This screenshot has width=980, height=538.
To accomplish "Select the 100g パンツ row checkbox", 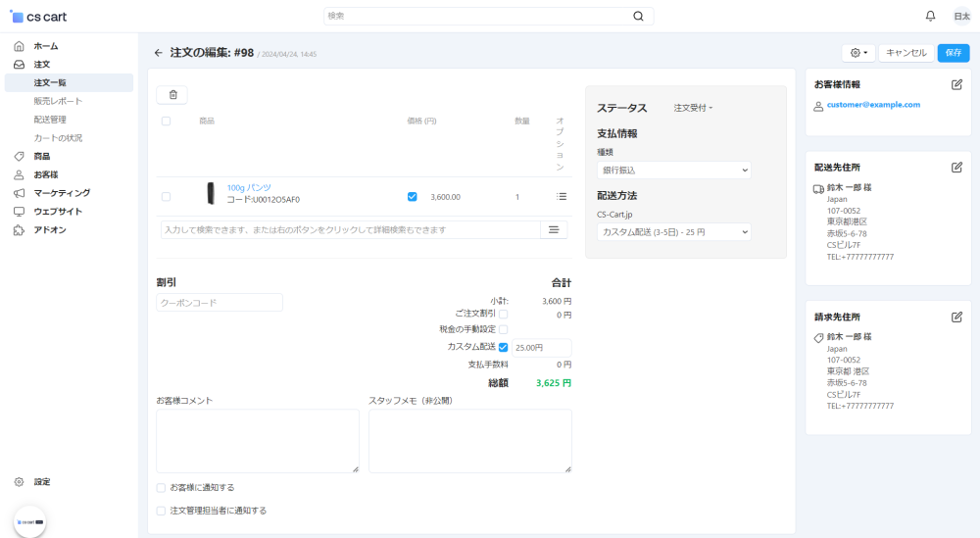I will tap(167, 197).
